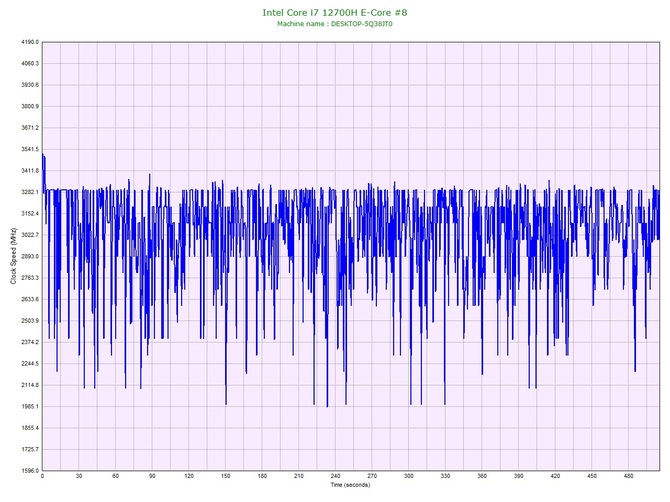
Task: Click the 3541.5 y-axis value
Action: [x=30, y=149]
